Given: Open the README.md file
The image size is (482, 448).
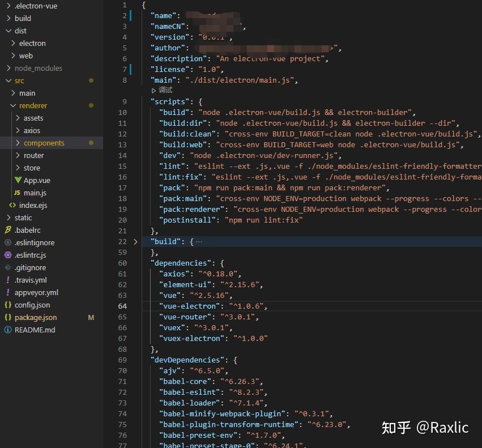Looking at the screenshot, I should 34,330.
